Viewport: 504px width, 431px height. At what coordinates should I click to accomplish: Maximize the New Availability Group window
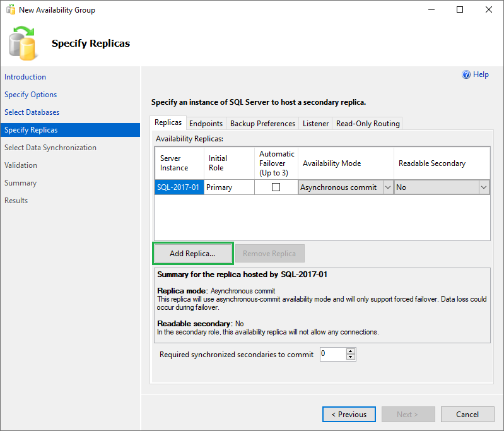460,9
